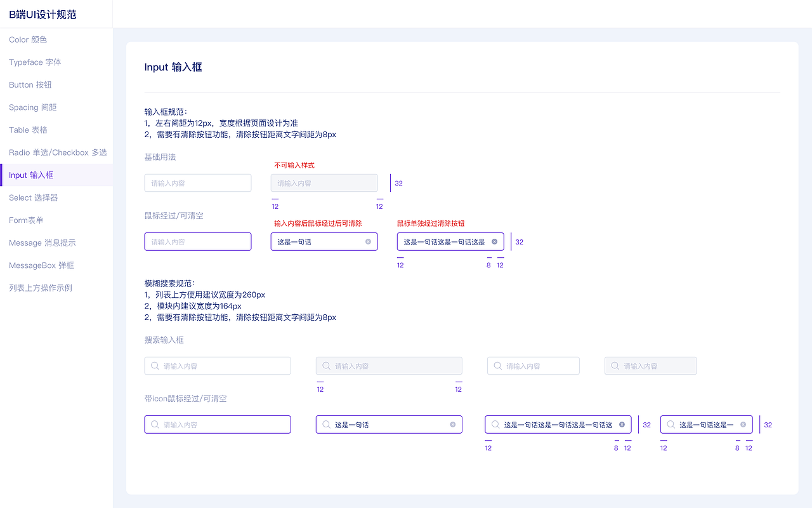Open Select 选择器 section

point(56,197)
